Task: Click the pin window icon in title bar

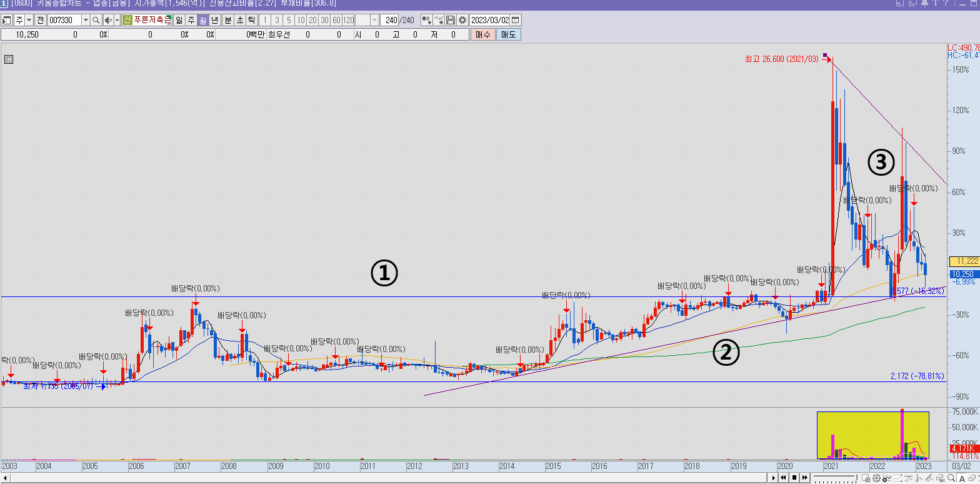Action: [x=924, y=3]
